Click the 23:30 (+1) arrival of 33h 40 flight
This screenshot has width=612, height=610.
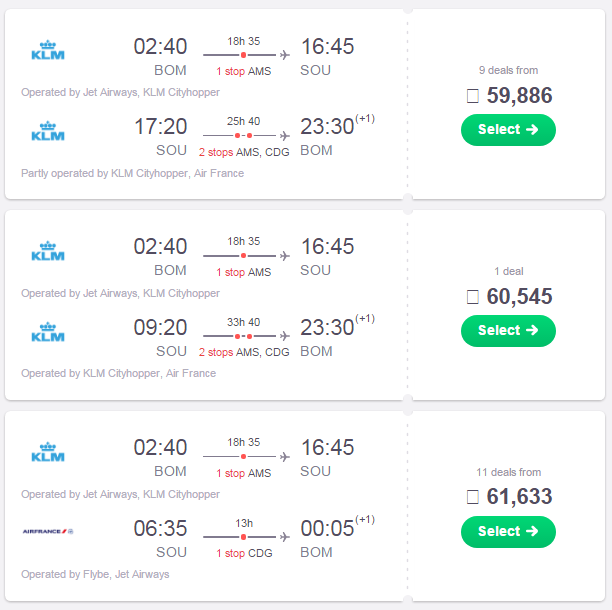[x=337, y=325]
